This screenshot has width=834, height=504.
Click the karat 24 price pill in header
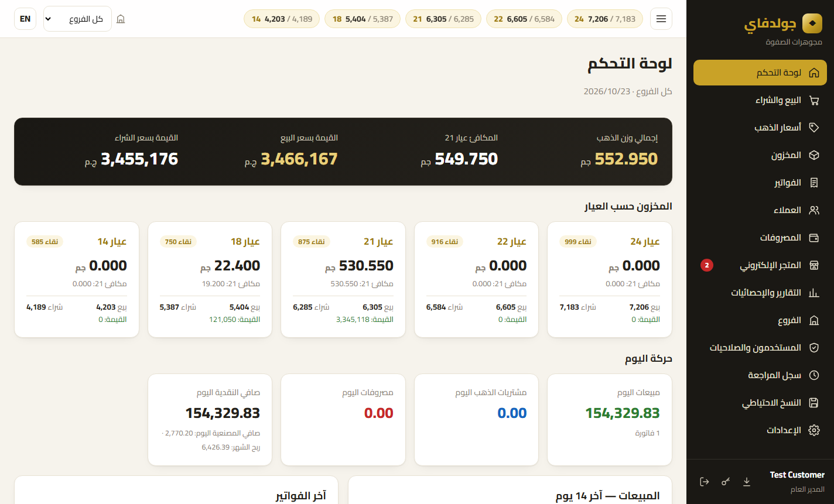(x=605, y=19)
